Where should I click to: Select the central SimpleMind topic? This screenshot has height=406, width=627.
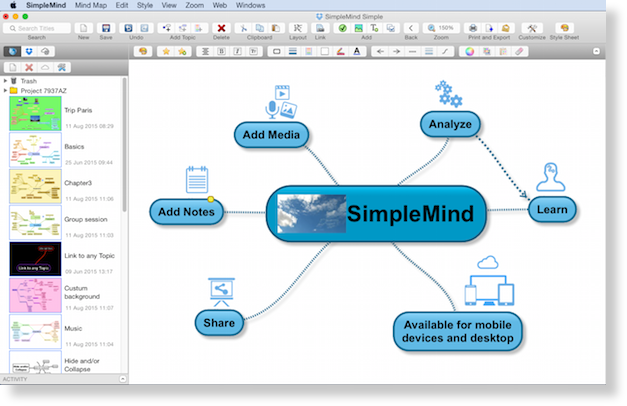tap(376, 214)
